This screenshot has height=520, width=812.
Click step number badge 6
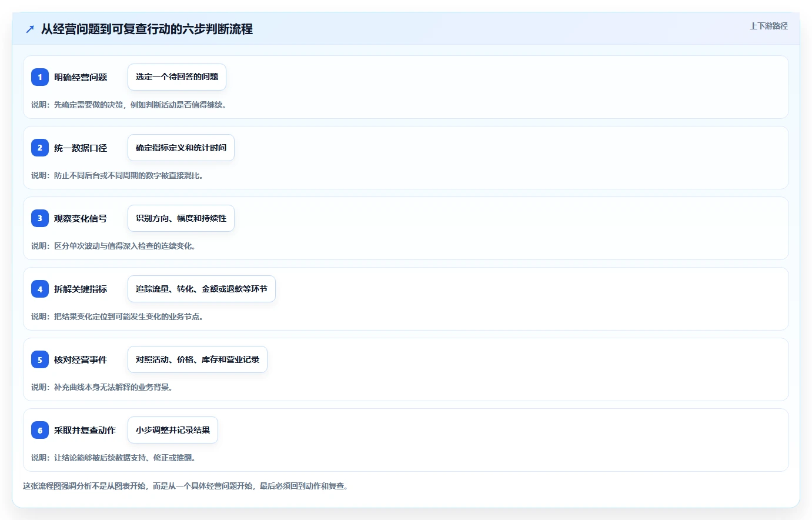click(x=40, y=430)
